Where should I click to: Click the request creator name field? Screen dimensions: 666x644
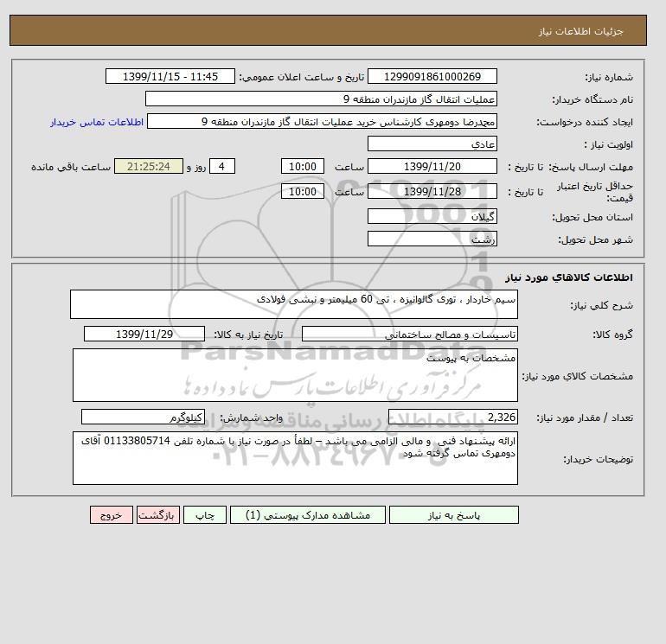[x=322, y=121]
